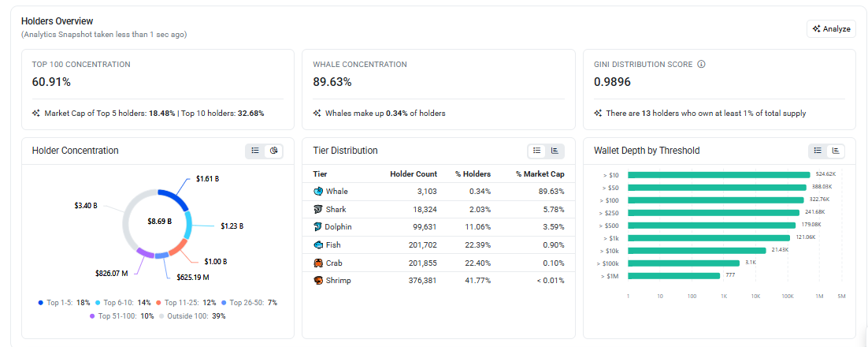Click the Shark tier icon
Image resolution: width=868 pixels, height=347 pixels.
pos(317,209)
